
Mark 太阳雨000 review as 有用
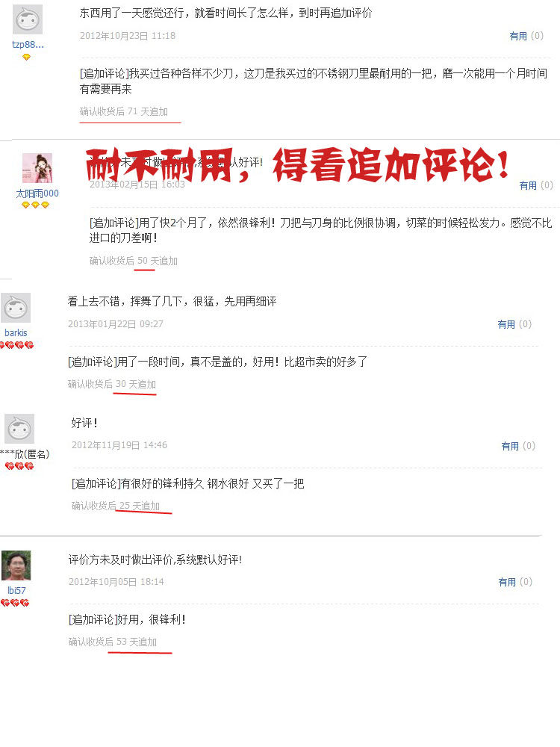tap(528, 185)
